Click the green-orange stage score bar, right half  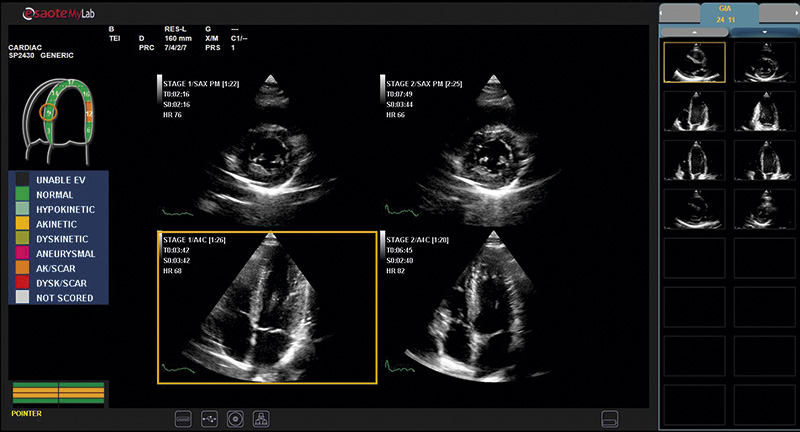82,393
